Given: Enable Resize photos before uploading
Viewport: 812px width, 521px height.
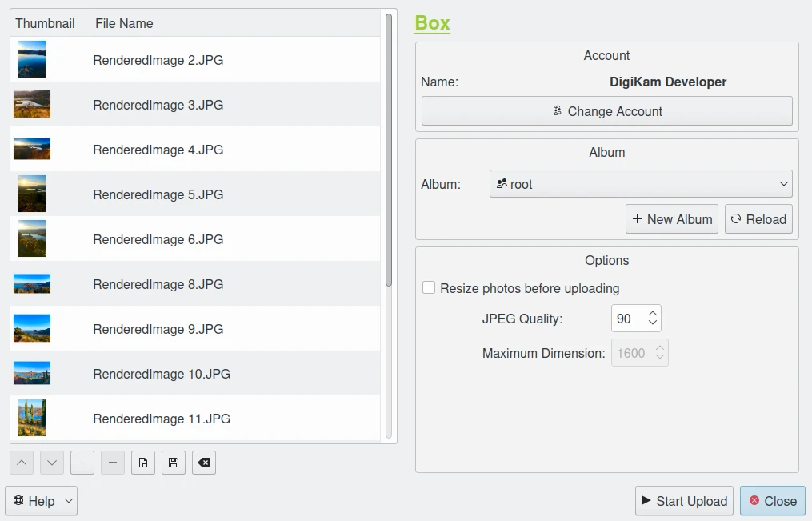Looking at the screenshot, I should coord(429,288).
